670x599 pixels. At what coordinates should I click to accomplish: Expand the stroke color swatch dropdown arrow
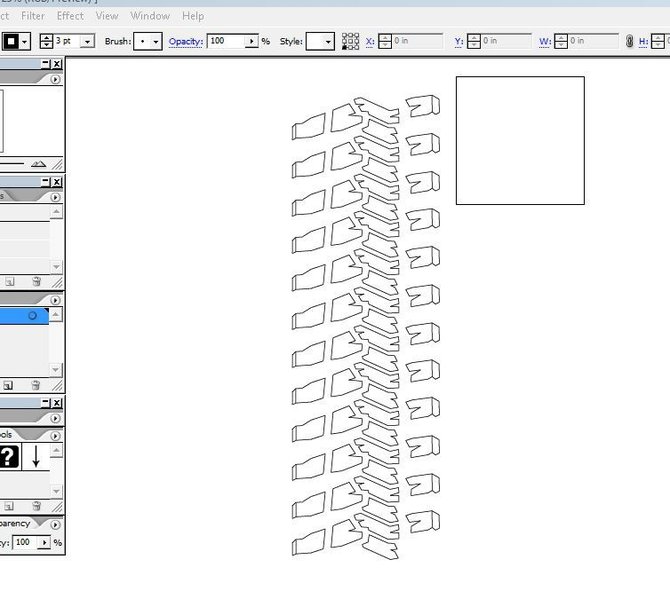(x=25, y=41)
